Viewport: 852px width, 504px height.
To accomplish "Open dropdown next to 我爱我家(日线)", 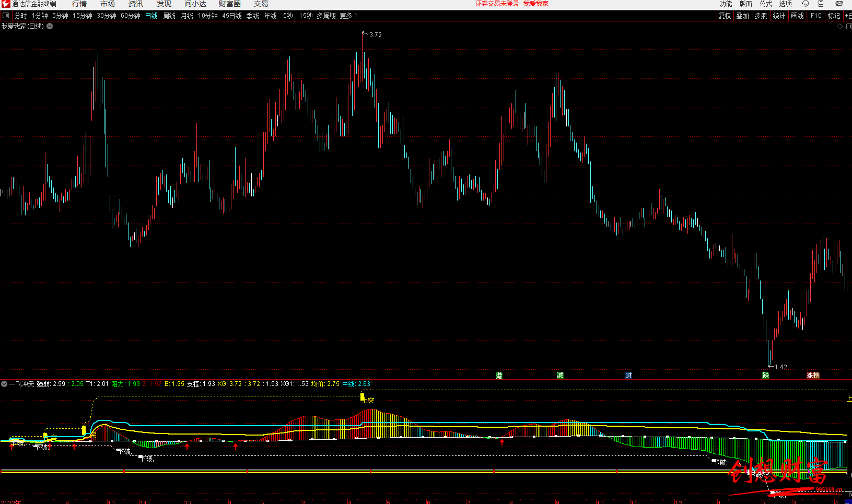I will tap(50, 26).
